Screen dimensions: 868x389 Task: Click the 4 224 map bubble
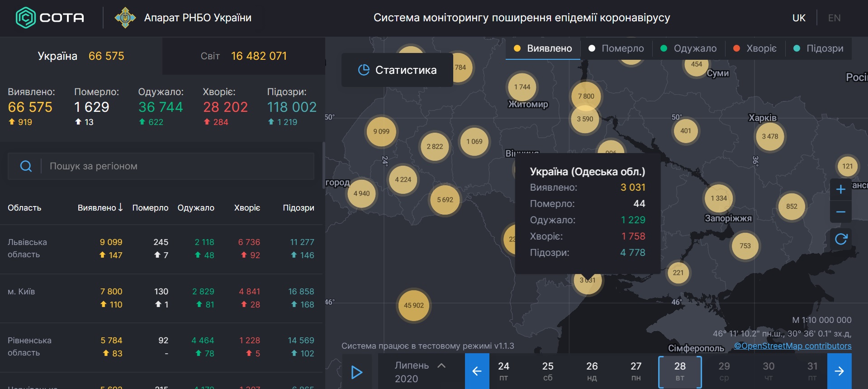tap(403, 180)
